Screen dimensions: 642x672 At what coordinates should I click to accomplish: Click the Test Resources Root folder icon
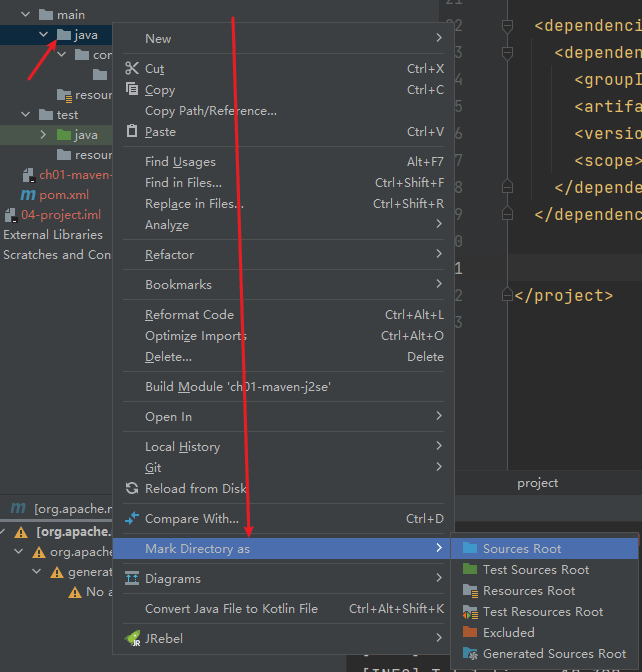point(471,612)
